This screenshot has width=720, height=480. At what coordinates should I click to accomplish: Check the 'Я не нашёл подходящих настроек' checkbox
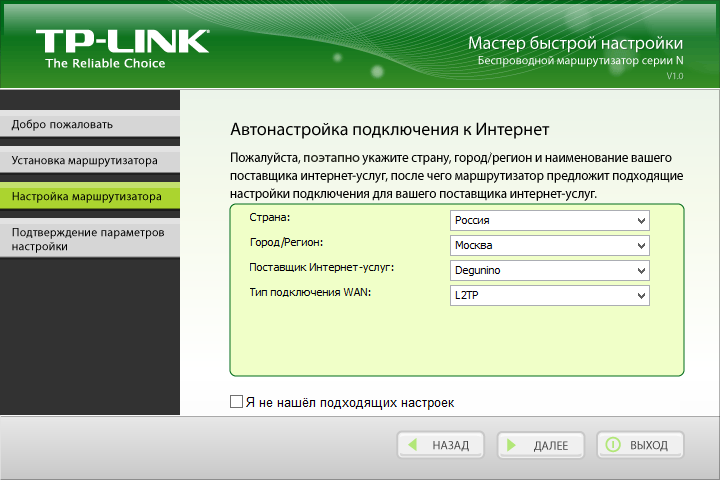tap(236, 401)
